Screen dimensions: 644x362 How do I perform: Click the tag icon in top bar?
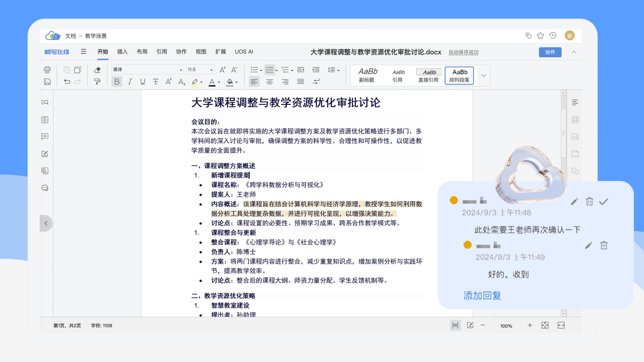(529, 36)
